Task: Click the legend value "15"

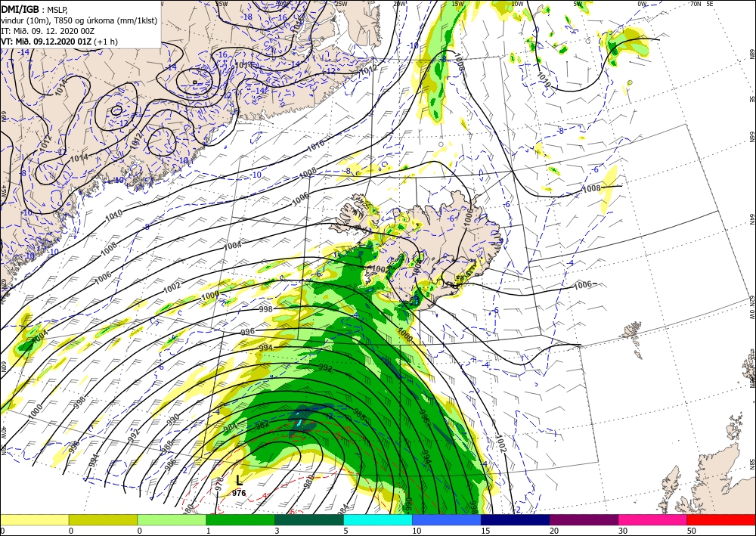Action: tap(485, 531)
